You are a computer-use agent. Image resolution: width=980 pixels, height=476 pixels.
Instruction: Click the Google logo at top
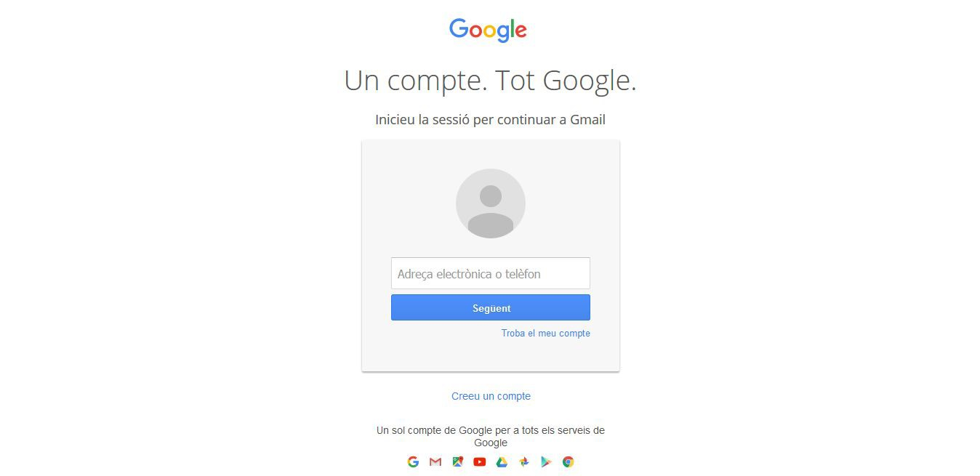coord(488,31)
